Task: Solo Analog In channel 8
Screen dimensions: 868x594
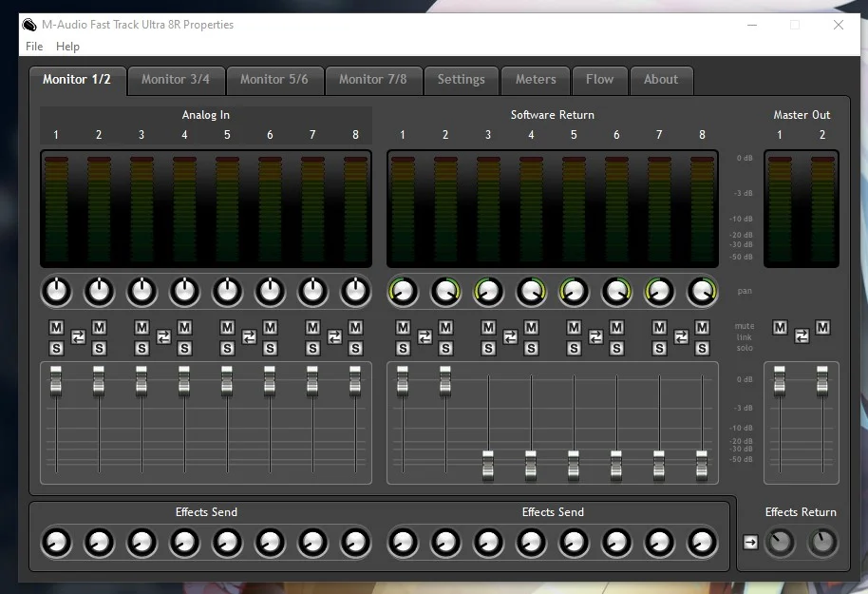Action: tap(355, 348)
